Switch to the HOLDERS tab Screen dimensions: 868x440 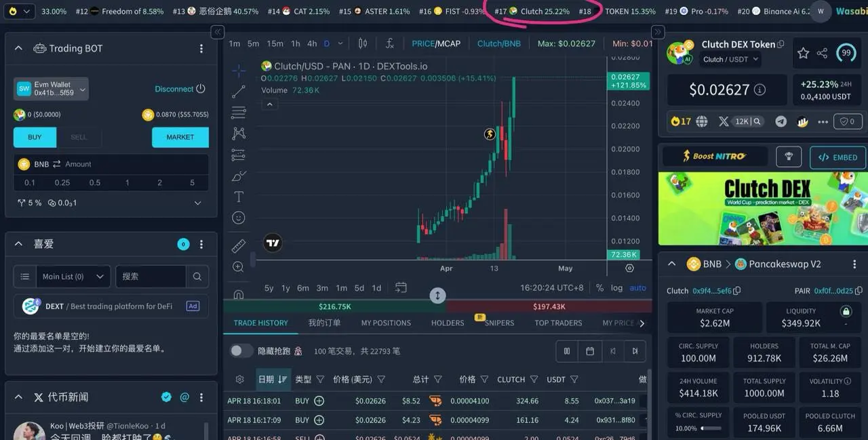(447, 323)
